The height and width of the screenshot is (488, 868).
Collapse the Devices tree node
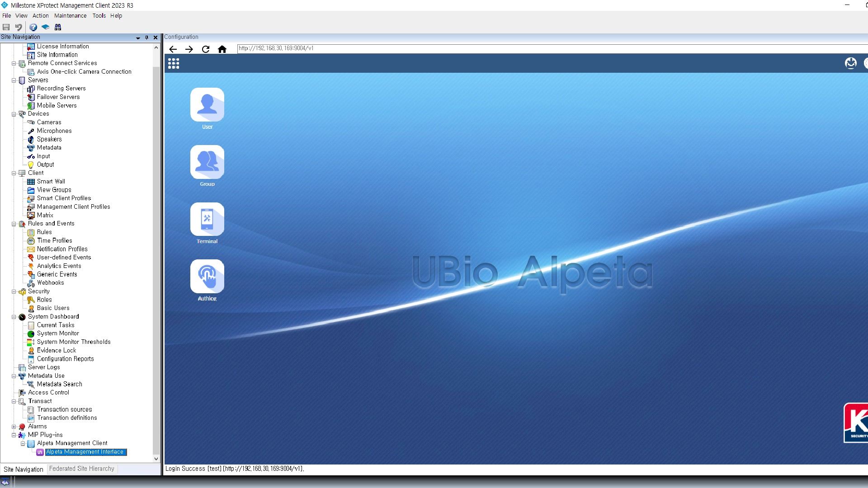click(14, 114)
